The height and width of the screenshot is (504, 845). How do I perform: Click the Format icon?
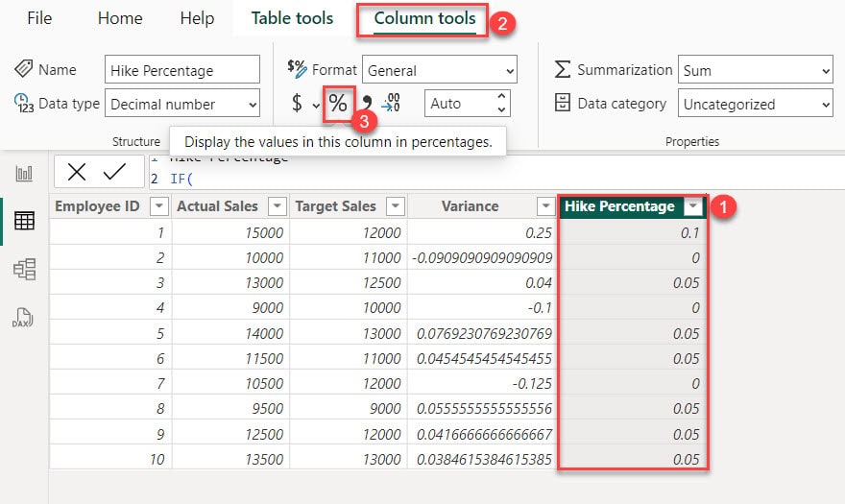click(x=297, y=69)
